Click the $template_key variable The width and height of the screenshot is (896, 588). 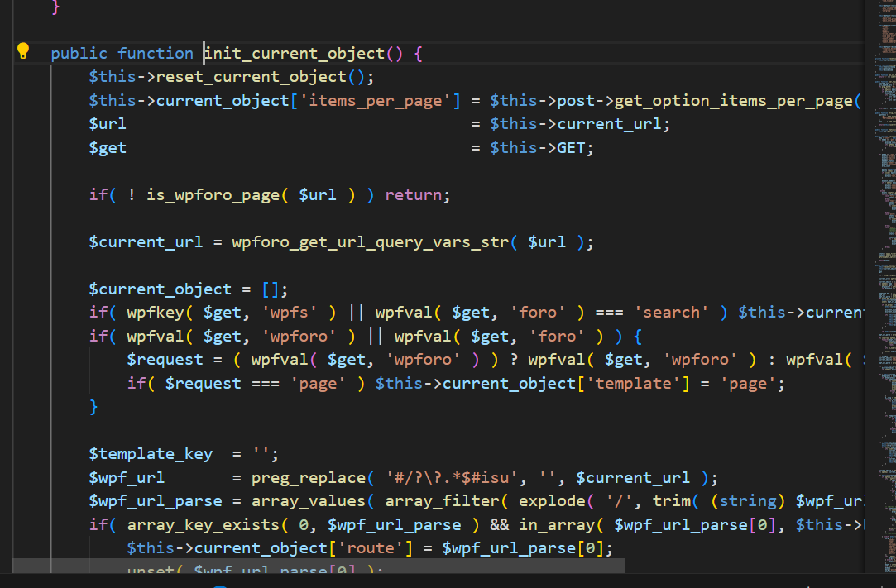151,454
